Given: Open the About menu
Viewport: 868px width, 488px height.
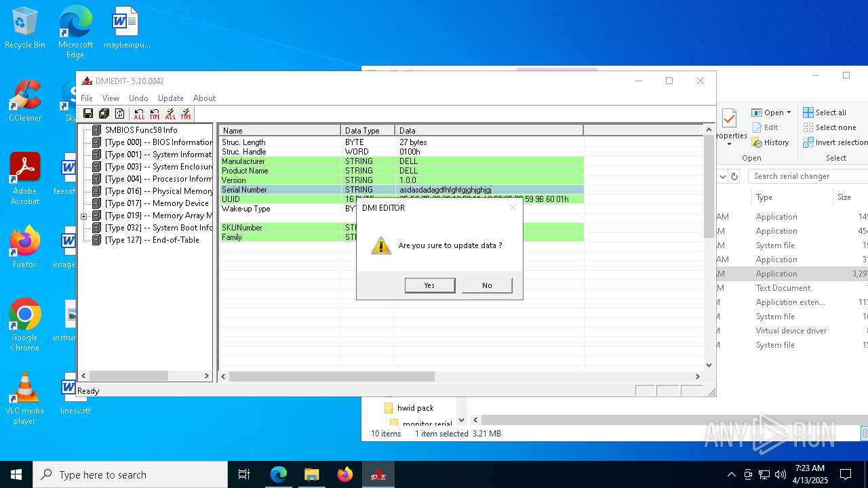Looking at the screenshot, I should click(x=204, y=98).
